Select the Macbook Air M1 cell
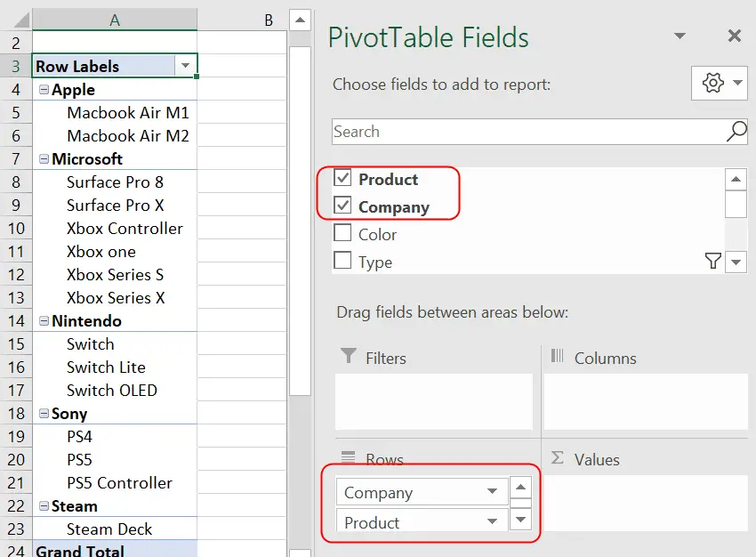 pos(115,112)
